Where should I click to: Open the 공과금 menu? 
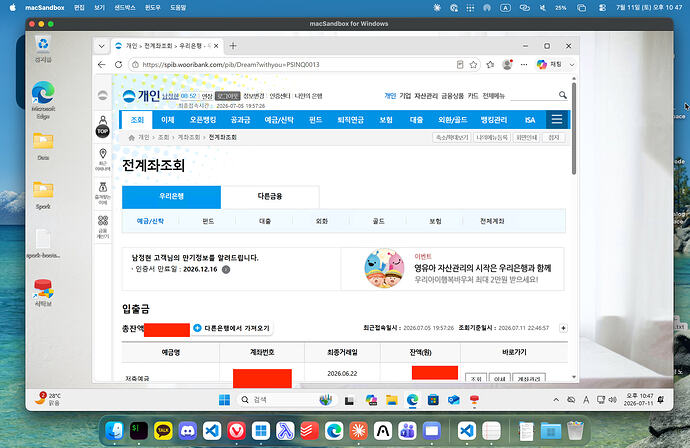(240, 120)
